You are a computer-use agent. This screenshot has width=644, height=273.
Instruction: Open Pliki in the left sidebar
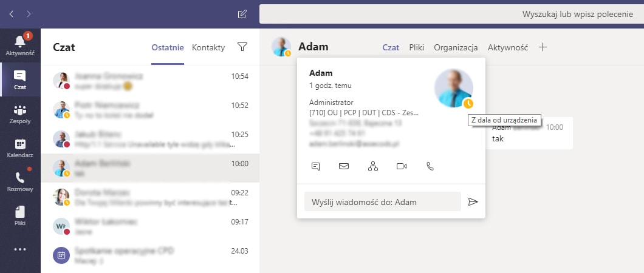pos(20,217)
